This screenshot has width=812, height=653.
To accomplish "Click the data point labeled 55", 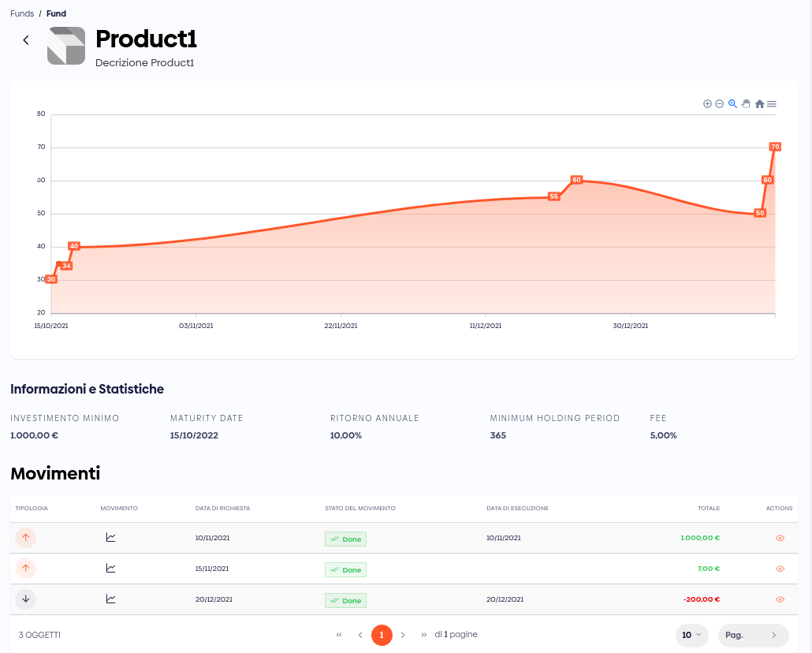I will coord(553,196).
